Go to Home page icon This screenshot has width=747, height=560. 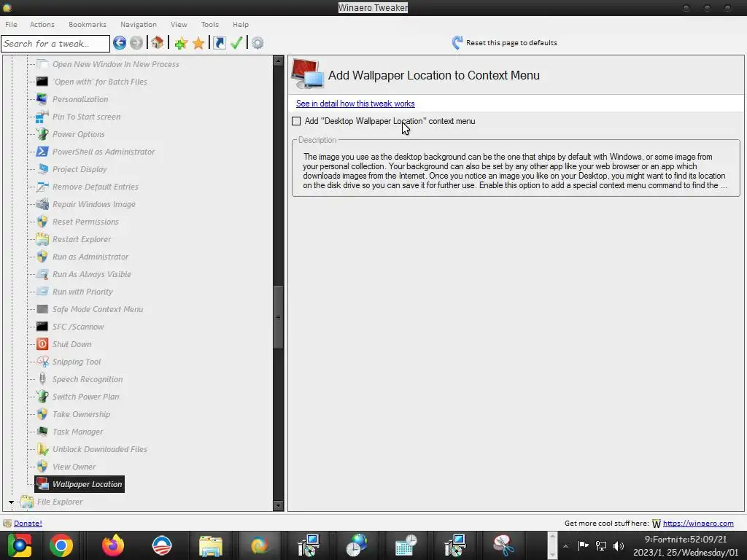158,43
